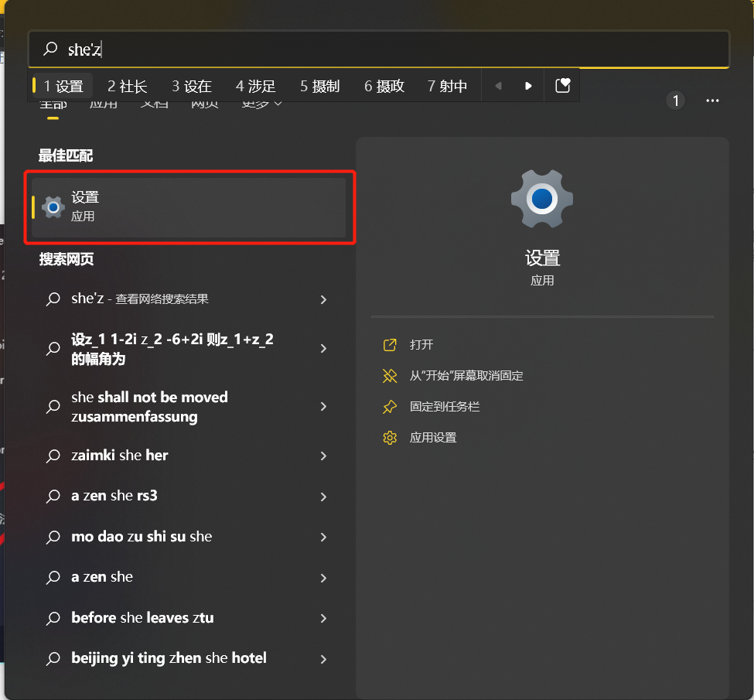The image size is (754, 700).
Task: Choose IME candidate 4 涉足
Action: (x=255, y=87)
